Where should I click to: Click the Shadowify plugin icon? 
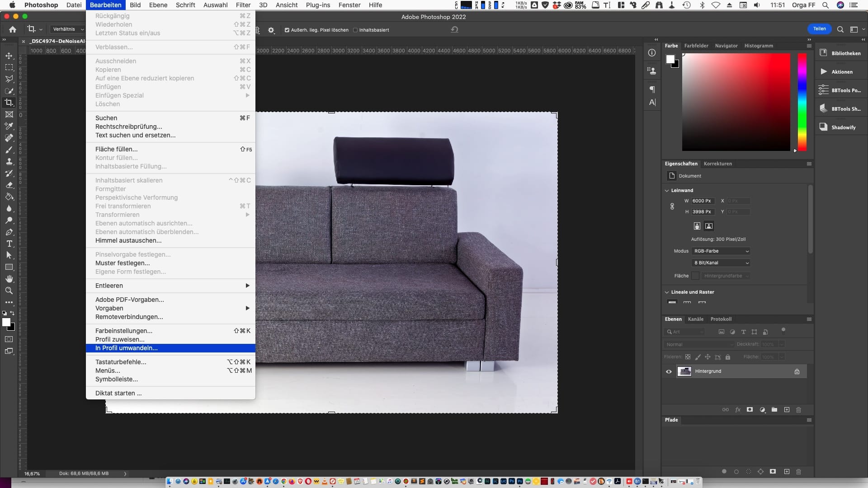pyautogui.click(x=823, y=127)
